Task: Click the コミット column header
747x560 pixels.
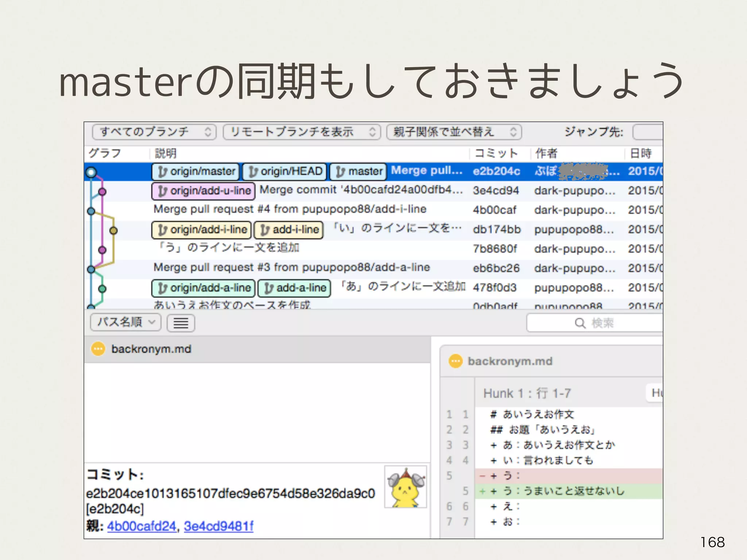Action: (496, 153)
